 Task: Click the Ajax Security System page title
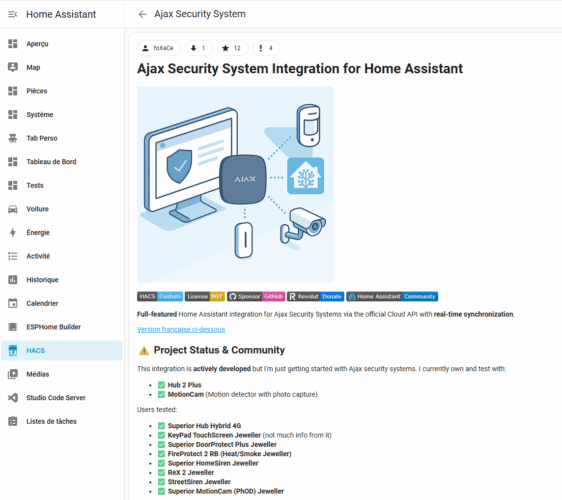[x=200, y=14]
